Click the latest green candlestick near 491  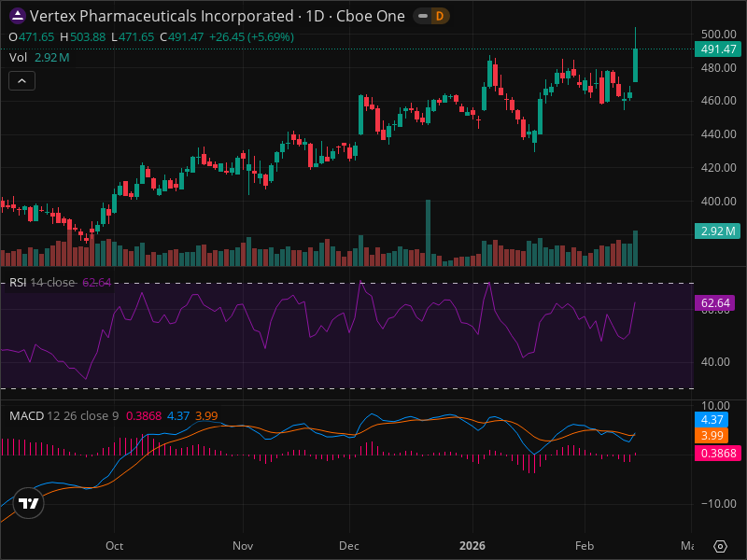click(636, 65)
